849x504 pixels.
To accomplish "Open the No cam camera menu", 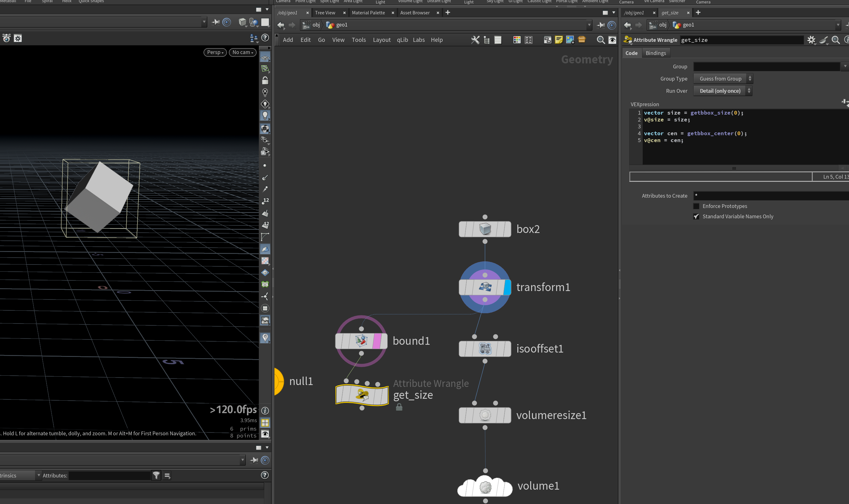I will [x=243, y=52].
